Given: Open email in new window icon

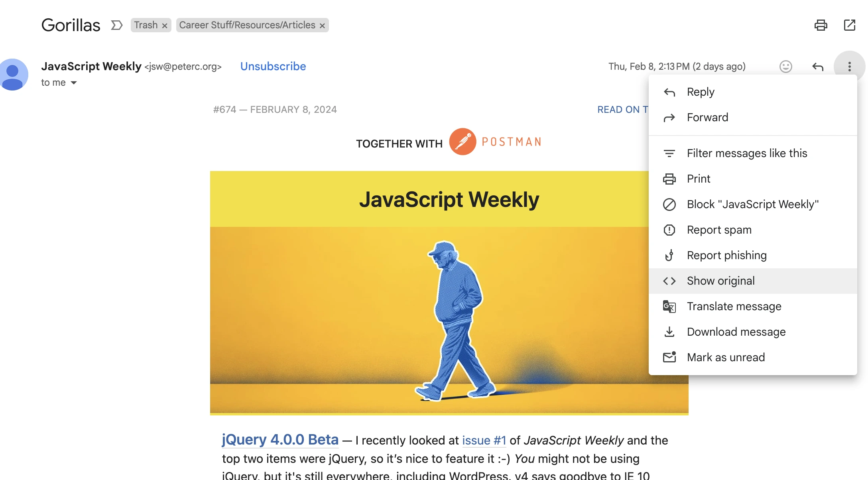Looking at the screenshot, I should 850,25.
